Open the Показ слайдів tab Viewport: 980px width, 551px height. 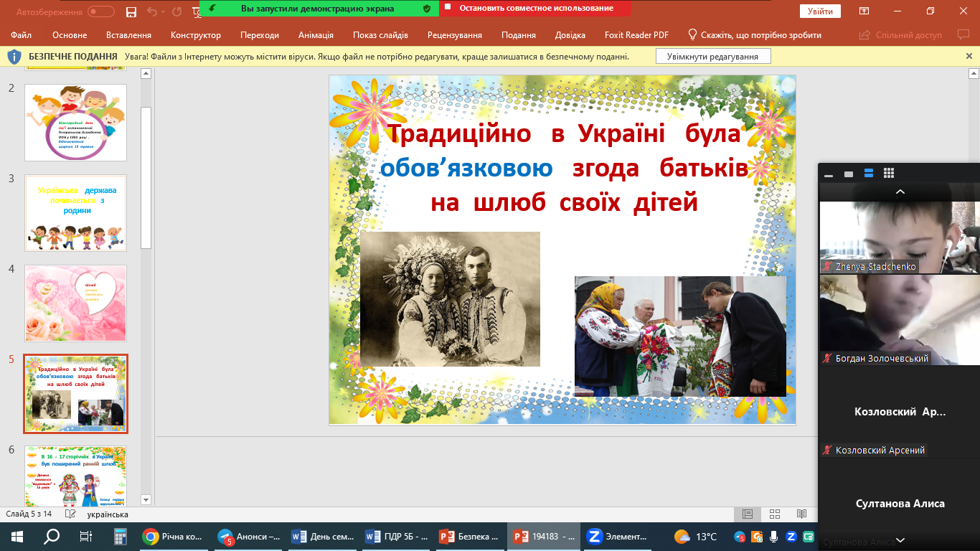click(x=380, y=35)
